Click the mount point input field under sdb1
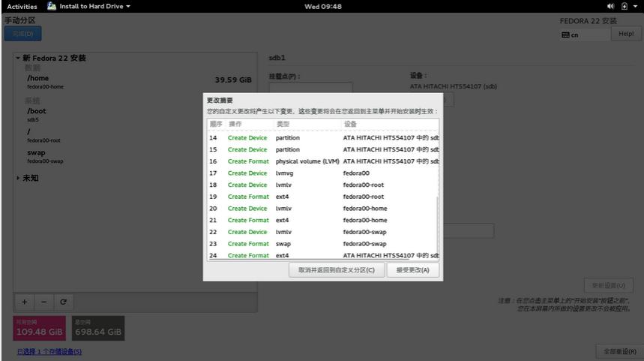Viewport: 644px width, 361px height. point(310,88)
